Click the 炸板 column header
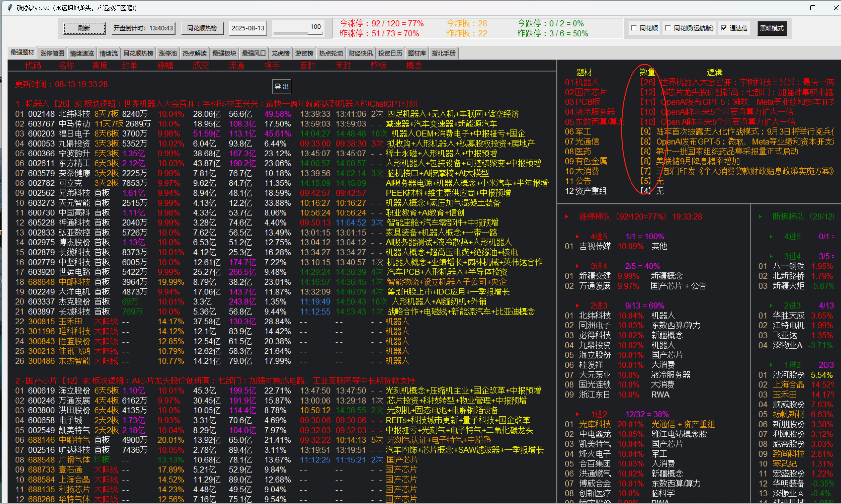 [x=378, y=66]
